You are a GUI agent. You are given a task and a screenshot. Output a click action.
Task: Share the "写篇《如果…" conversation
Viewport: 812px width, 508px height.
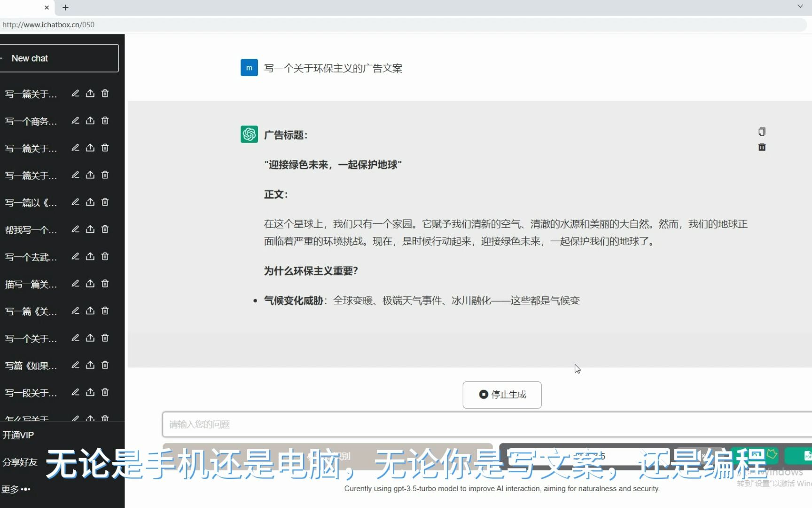[90, 365]
